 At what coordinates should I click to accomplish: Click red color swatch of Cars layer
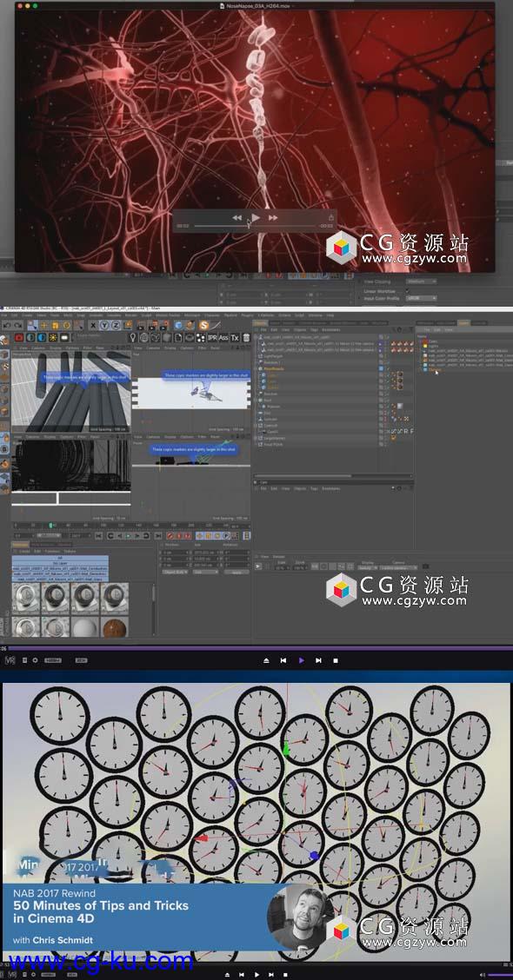click(x=425, y=341)
